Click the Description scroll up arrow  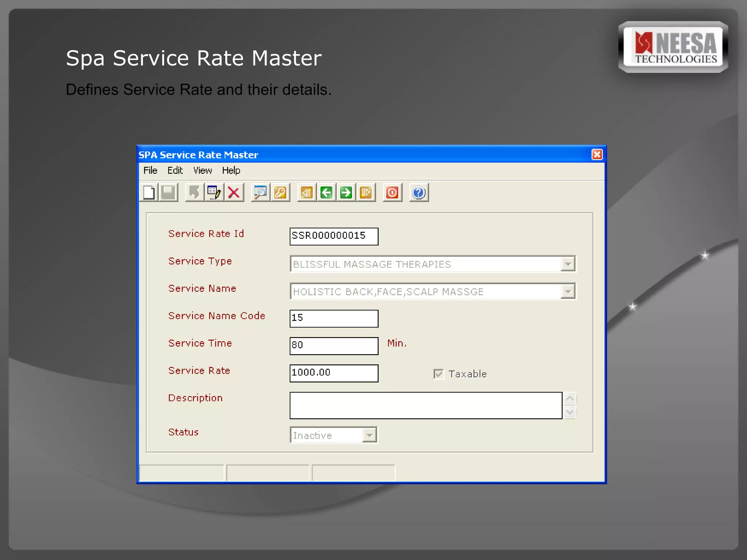coord(570,398)
